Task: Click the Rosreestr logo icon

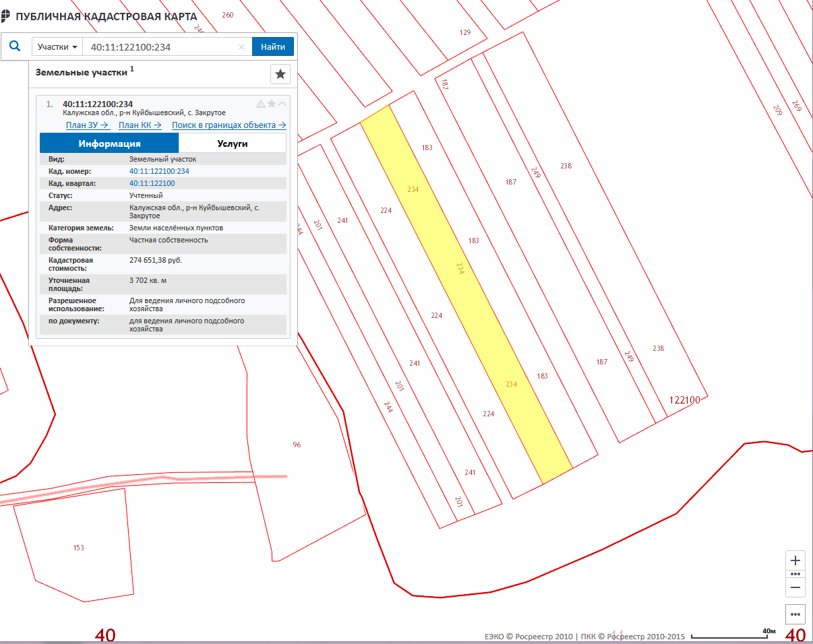Action: click(x=5, y=16)
